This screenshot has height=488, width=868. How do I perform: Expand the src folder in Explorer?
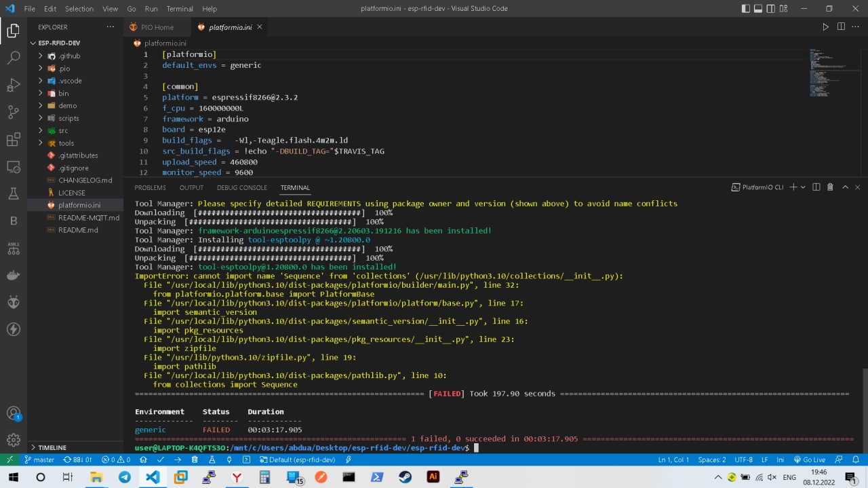(63, 130)
